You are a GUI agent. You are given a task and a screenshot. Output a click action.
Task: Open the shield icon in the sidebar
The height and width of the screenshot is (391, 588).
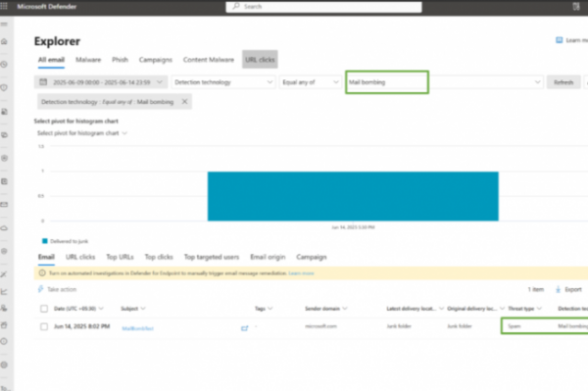click(x=4, y=88)
